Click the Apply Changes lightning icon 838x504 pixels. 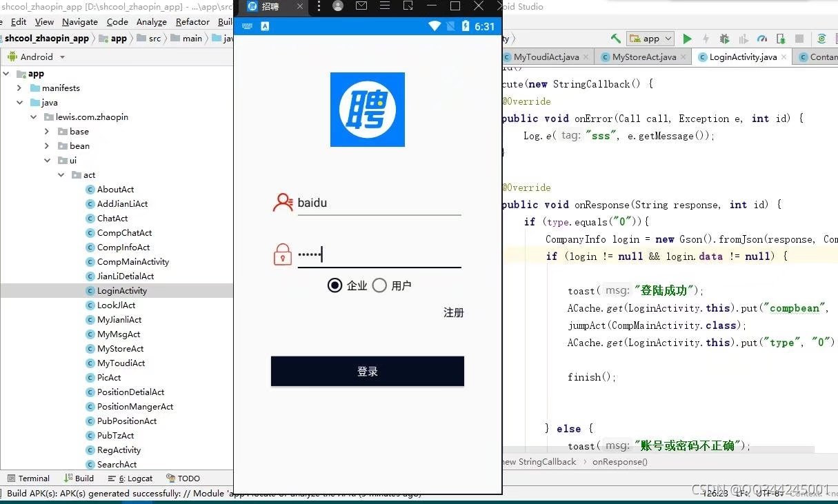pyautogui.click(x=706, y=39)
